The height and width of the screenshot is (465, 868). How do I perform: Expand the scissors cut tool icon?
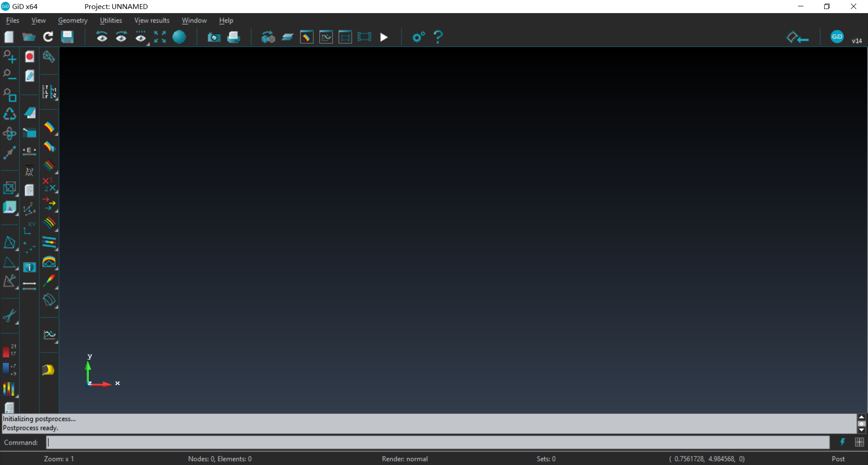coord(10,315)
